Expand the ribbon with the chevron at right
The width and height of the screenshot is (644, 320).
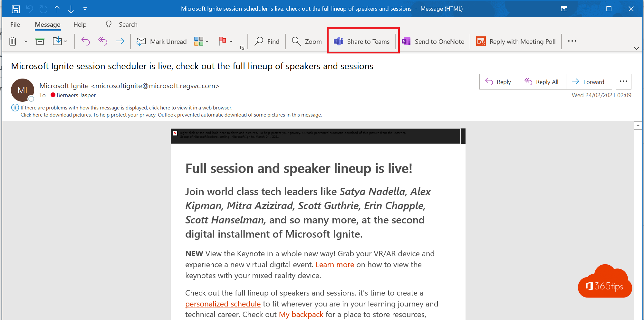tap(636, 48)
